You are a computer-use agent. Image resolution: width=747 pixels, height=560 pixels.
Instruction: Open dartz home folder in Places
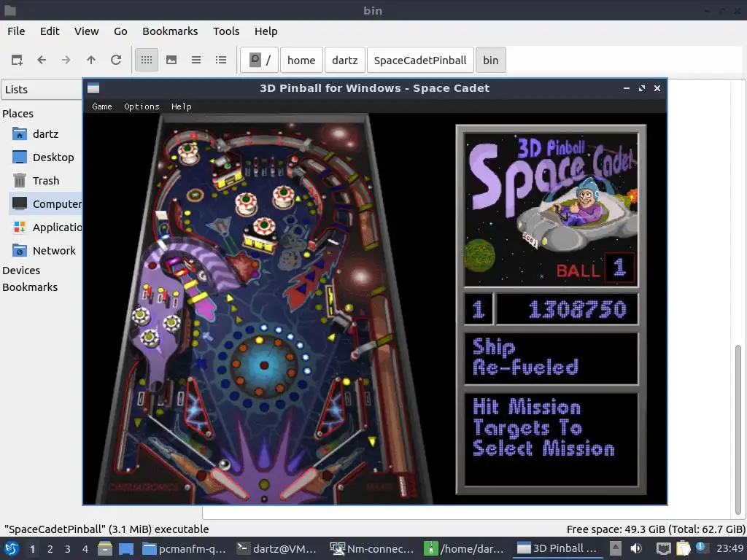(x=46, y=134)
